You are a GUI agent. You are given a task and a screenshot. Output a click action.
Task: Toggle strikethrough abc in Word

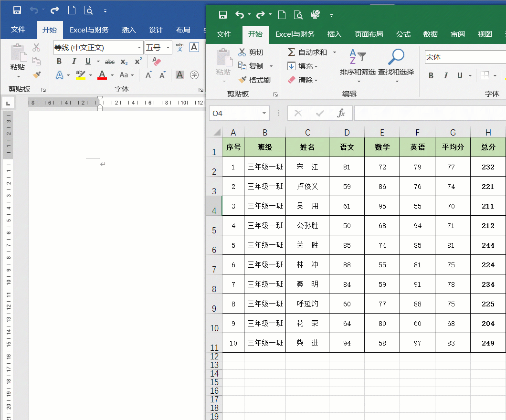[110, 62]
